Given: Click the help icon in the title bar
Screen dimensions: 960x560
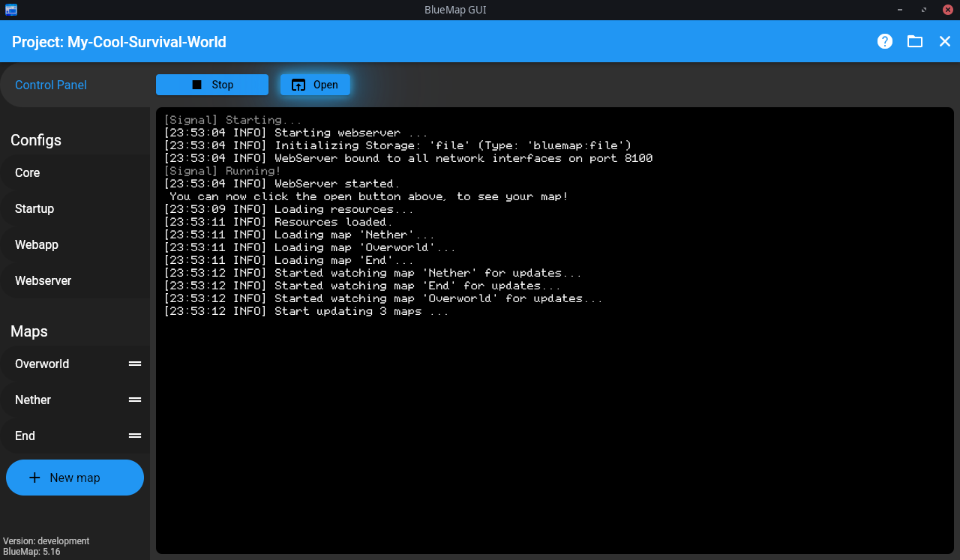Looking at the screenshot, I should pos(885,41).
